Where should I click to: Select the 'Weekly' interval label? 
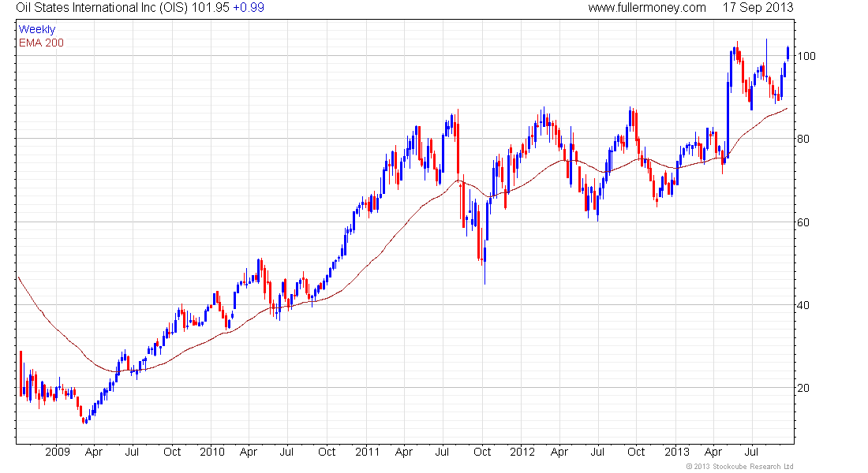click(x=37, y=29)
